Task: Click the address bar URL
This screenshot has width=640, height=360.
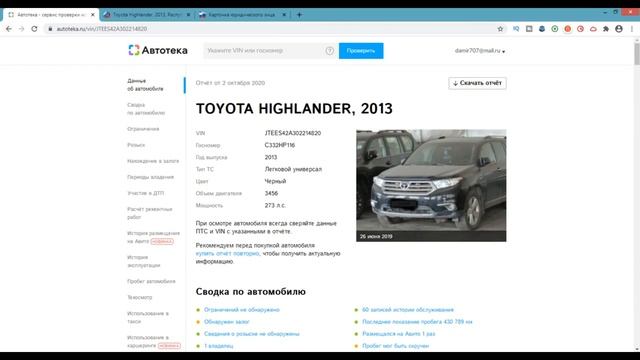Action: pos(102,29)
